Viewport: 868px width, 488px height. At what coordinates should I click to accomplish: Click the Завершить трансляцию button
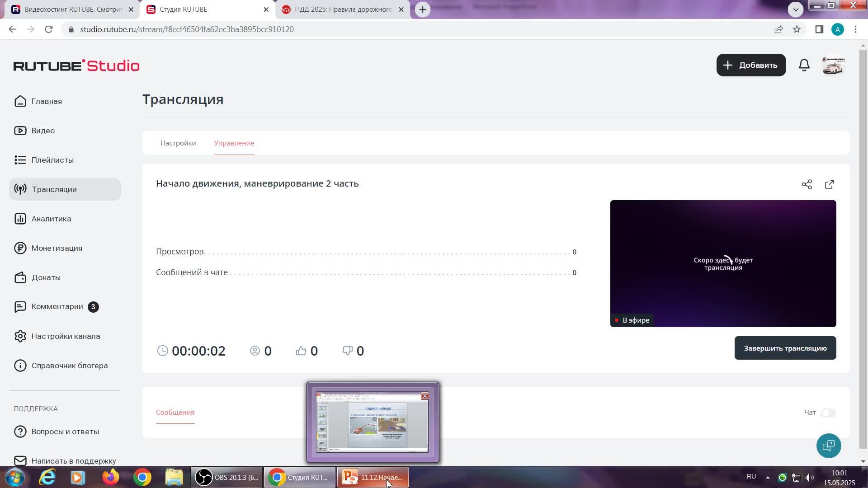[785, 348]
